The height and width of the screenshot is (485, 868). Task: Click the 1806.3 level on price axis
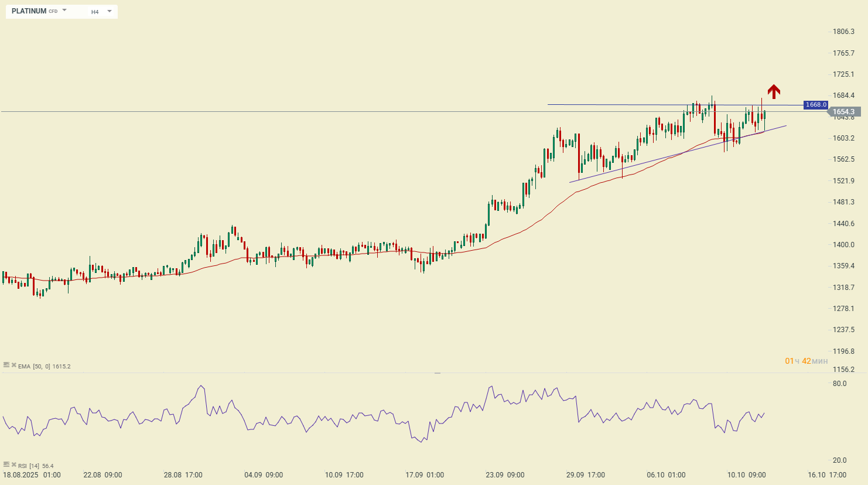coord(843,32)
